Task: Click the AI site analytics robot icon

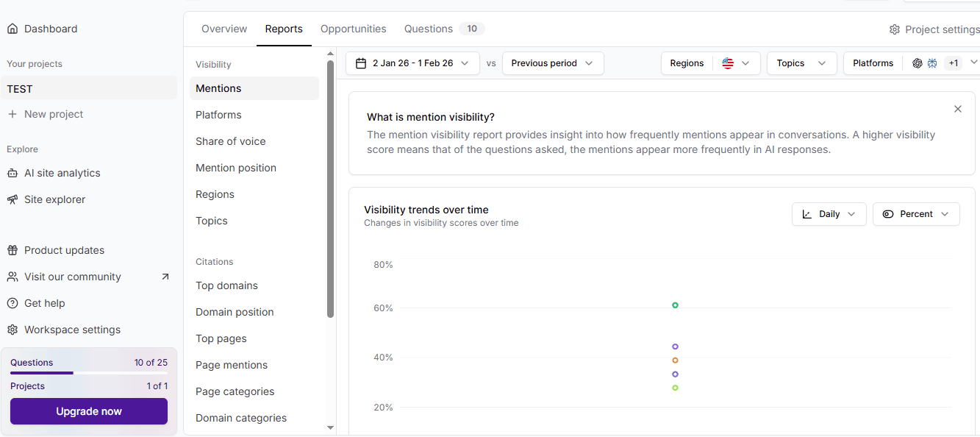Action: pyautogui.click(x=12, y=173)
